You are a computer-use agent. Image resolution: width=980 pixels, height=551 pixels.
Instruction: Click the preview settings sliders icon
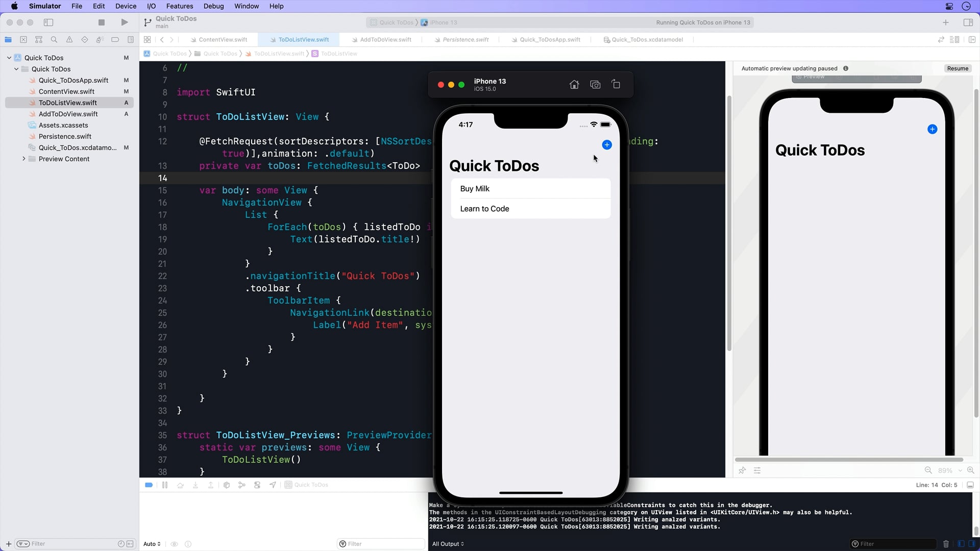pos(757,470)
